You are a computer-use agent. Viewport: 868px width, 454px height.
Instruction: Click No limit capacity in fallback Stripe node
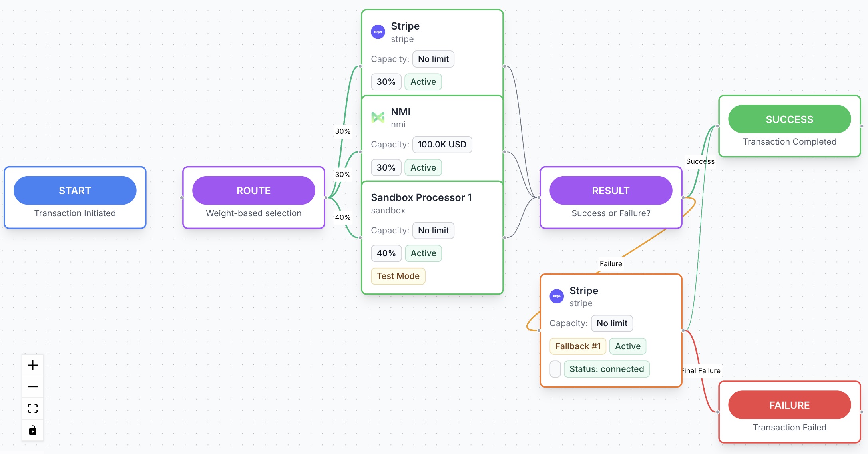(x=612, y=323)
